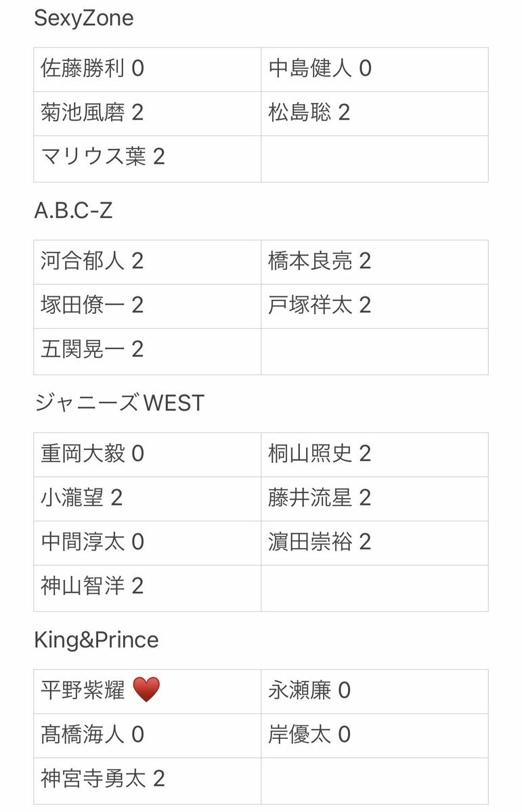
Task: Tap the 濵田崇裕 2 cell
Action: 374,543
